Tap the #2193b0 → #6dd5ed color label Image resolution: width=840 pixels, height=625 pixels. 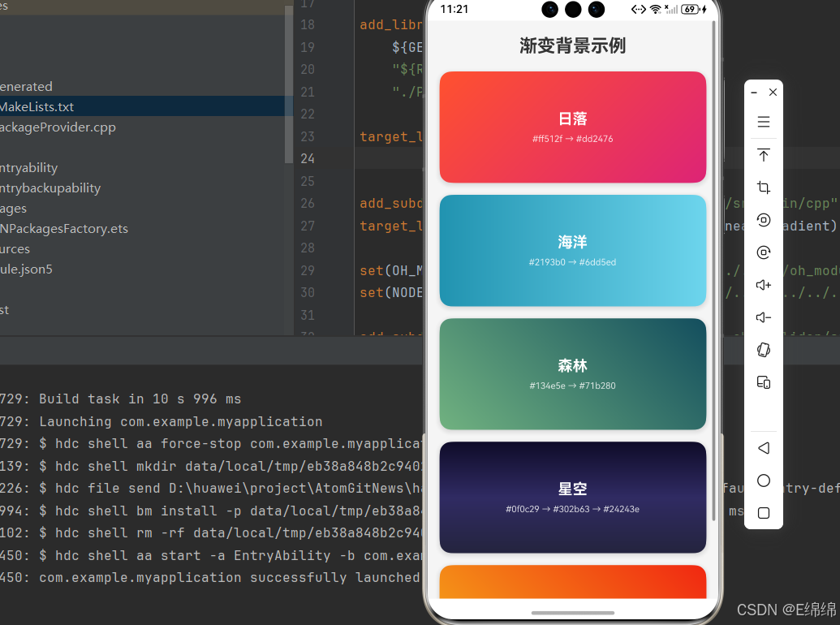[573, 262]
